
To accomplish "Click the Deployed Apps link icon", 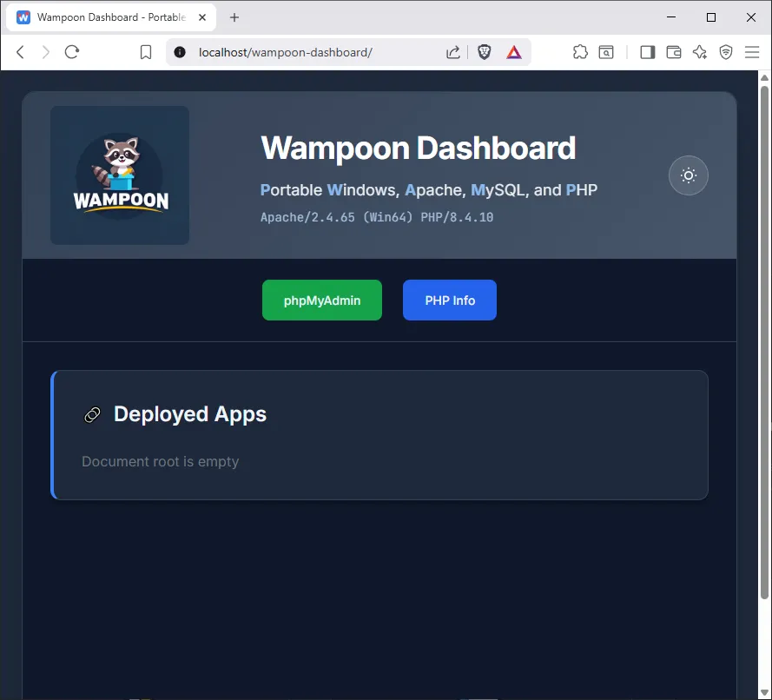I will click(x=93, y=415).
